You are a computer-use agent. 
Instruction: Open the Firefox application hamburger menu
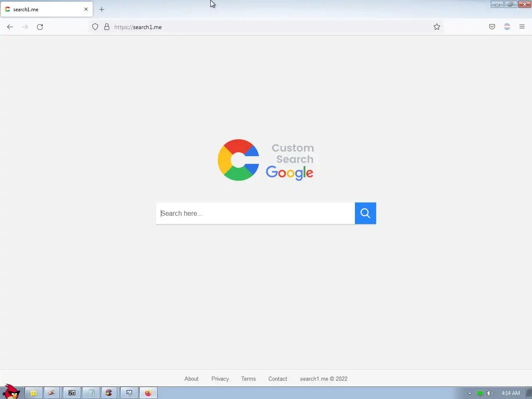(522, 27)
